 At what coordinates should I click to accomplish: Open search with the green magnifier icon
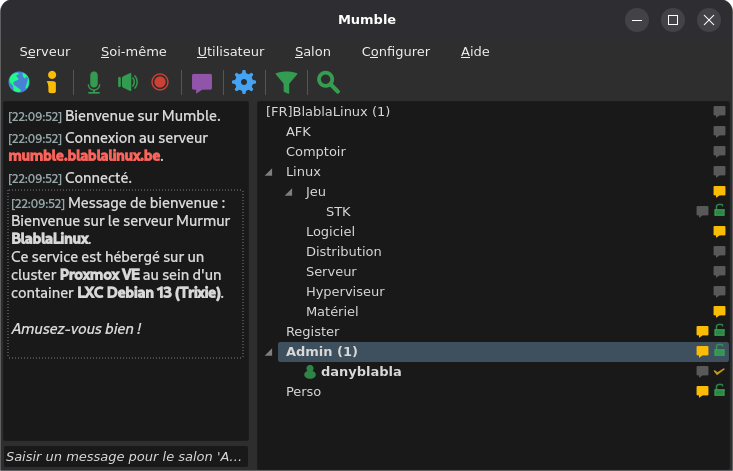pos(328,82)
